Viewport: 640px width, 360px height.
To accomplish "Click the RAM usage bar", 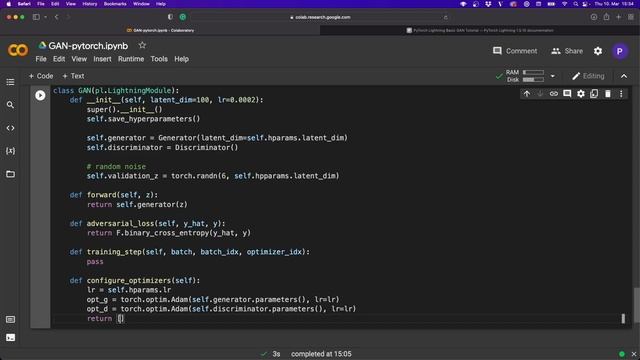I will (533, 73).
